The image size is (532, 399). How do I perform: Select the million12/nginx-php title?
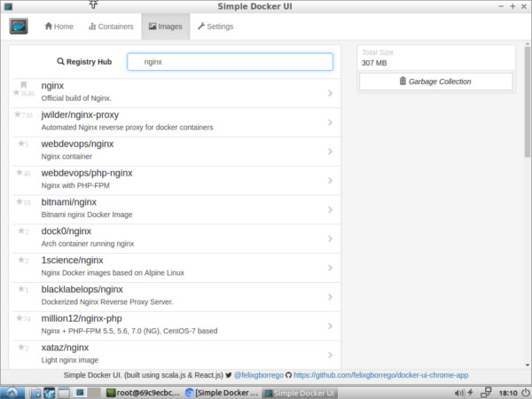(x=82, y=318)
